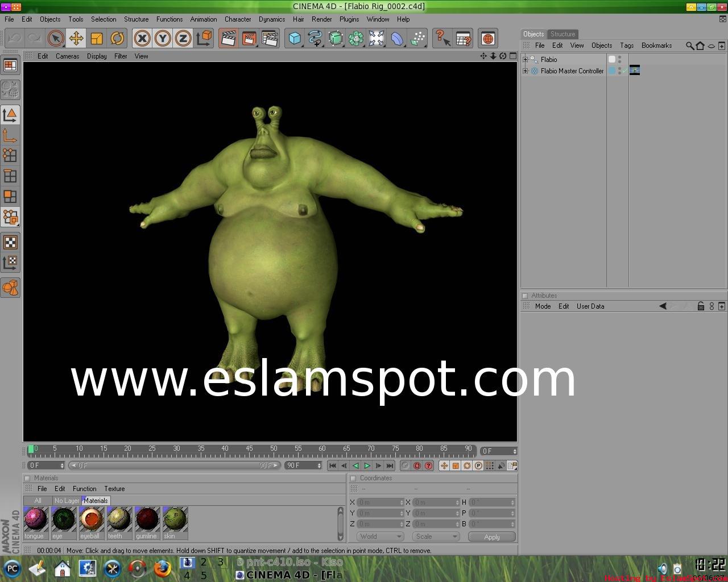Select the Use Object Axis tool

point(10,135)
